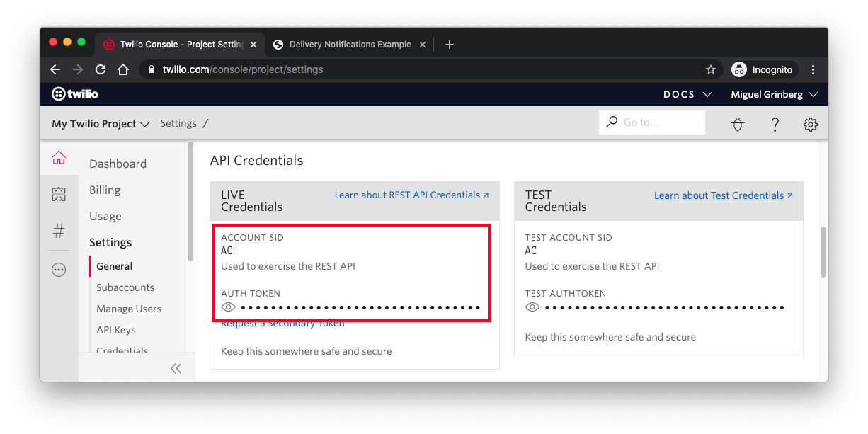Open Learn about REST API Credentials link
The width and height of the screenshot is (868, 434).
tap(412, 195)
